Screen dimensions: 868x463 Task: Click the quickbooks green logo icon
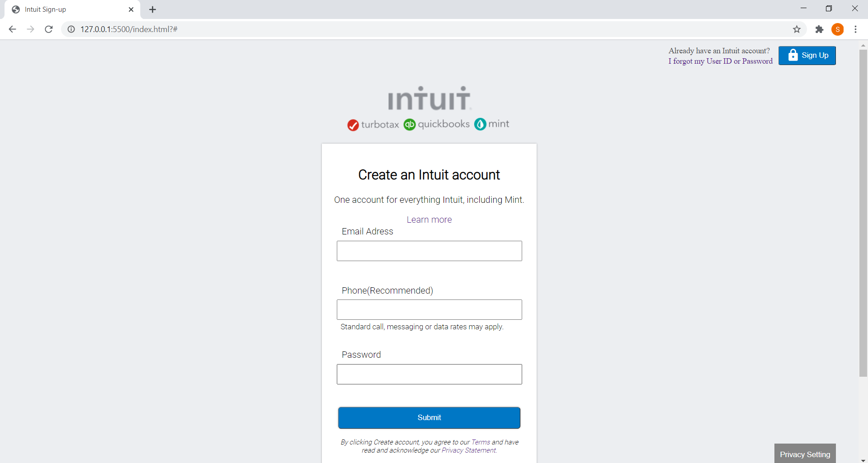(410, 124)
